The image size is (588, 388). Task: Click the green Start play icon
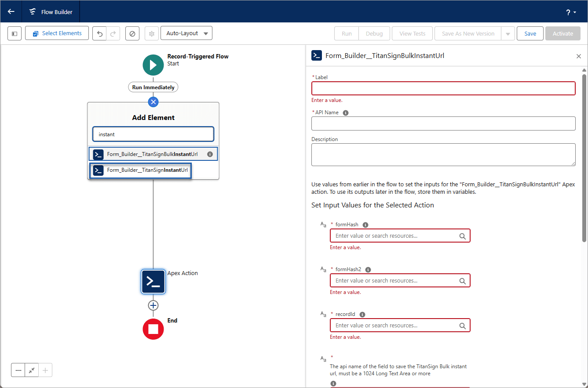coord(153,65)
